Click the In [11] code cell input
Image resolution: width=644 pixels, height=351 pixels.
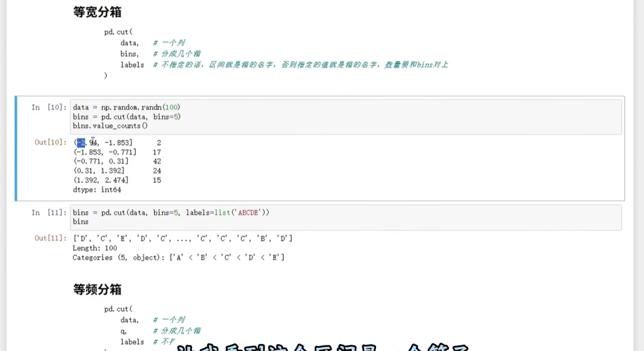point(346,217)
